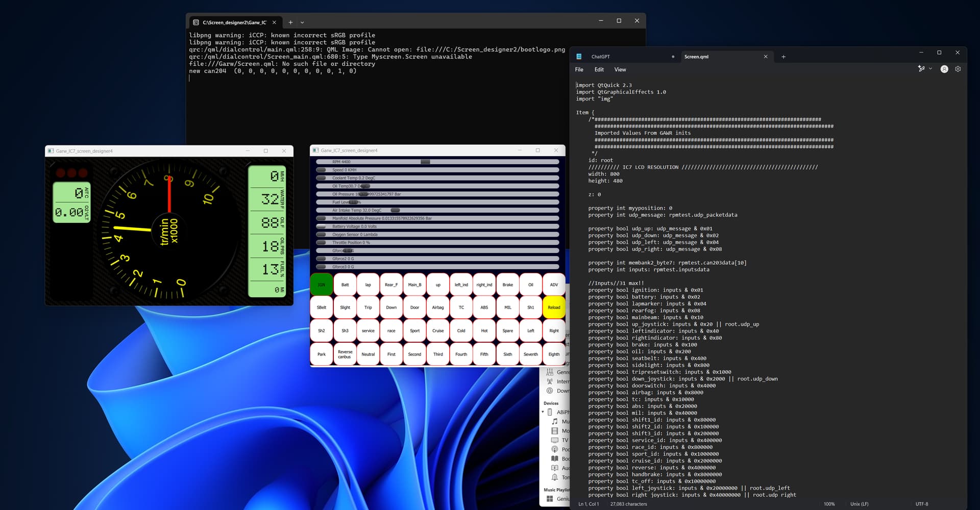Click Unix (LF) in Notepad status bar
The height and width of the screenshot is (510, 980).
(x=859, y=504)
